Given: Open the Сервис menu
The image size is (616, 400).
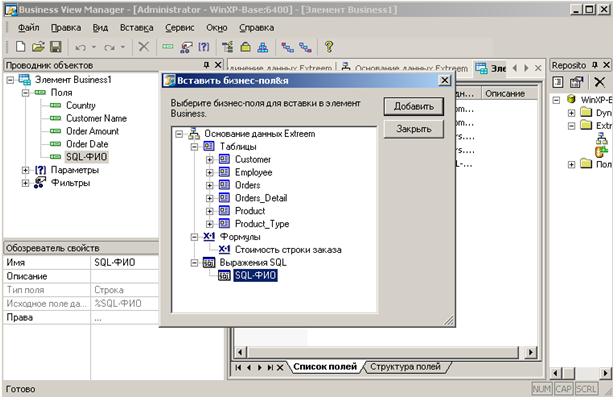Looking at the screenshot, I should [180, 28].
